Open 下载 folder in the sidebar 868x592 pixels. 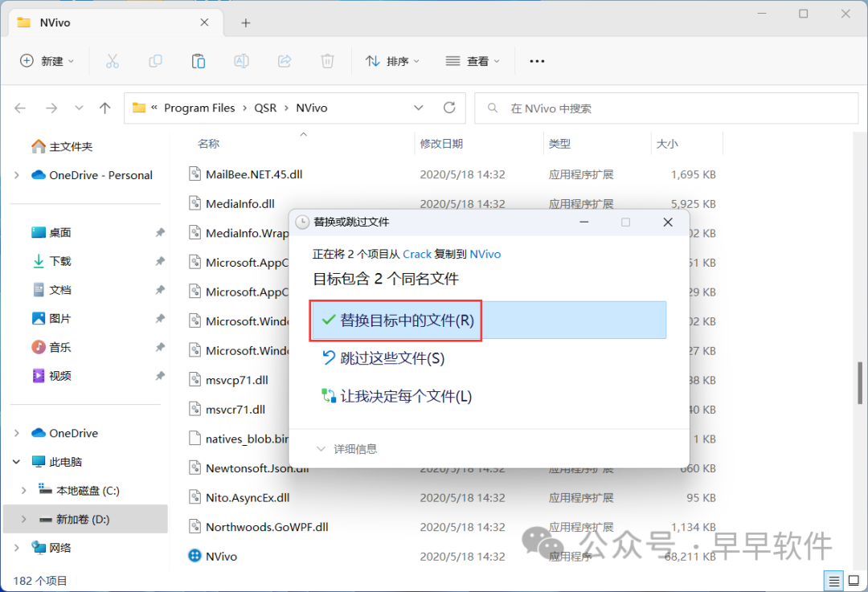[60, 261]
